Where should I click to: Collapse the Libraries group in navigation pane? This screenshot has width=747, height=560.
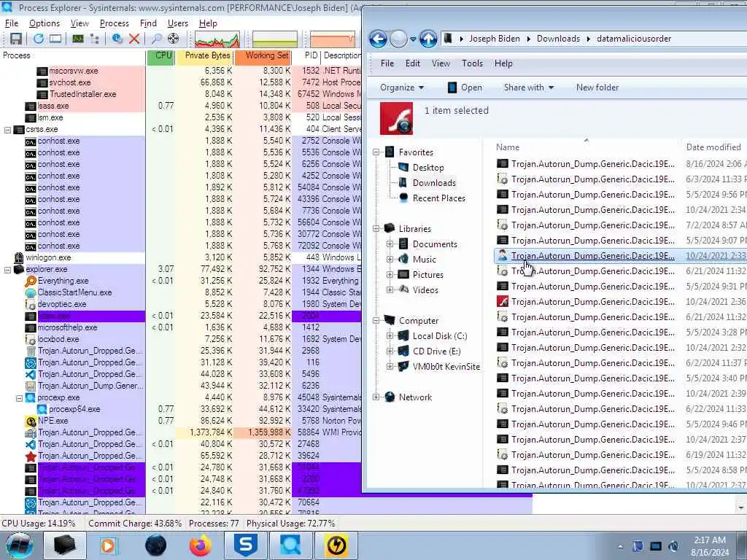pos(376,229)
